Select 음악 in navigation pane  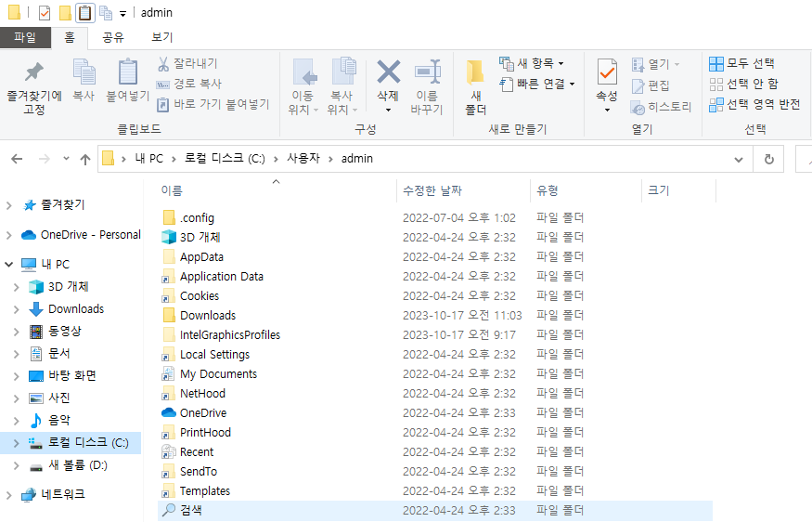pos(58,421)
